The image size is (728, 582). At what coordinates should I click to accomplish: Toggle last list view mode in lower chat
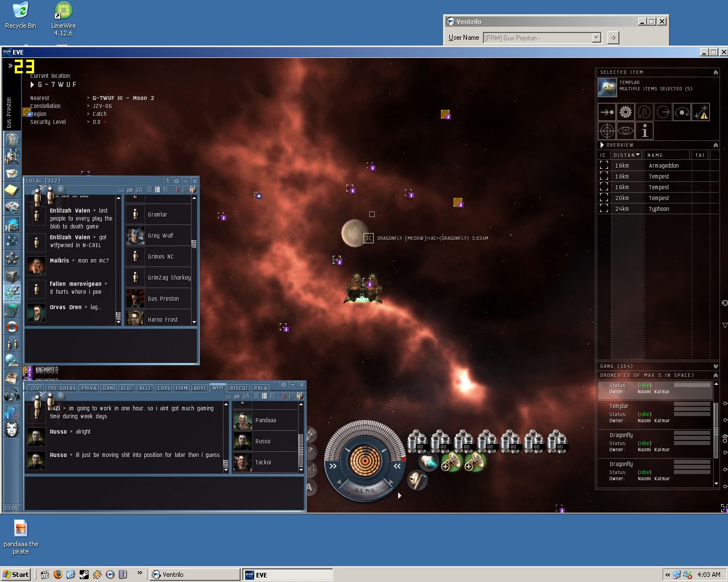coord(272,396)
